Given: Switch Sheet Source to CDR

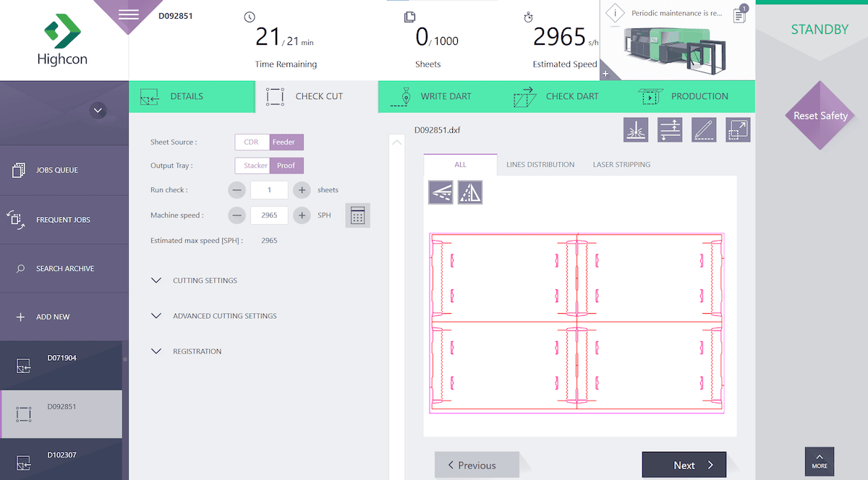Looking at the screenshot, I should pos(251,142).
